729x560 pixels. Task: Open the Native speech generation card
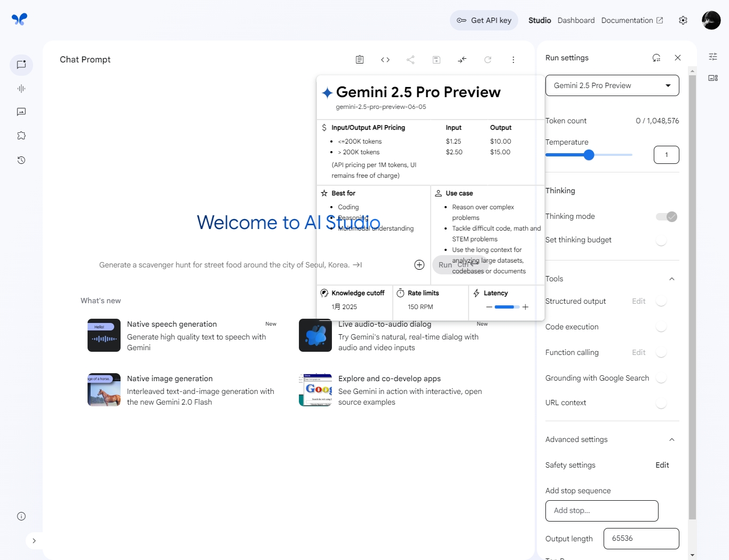(182, 335)
